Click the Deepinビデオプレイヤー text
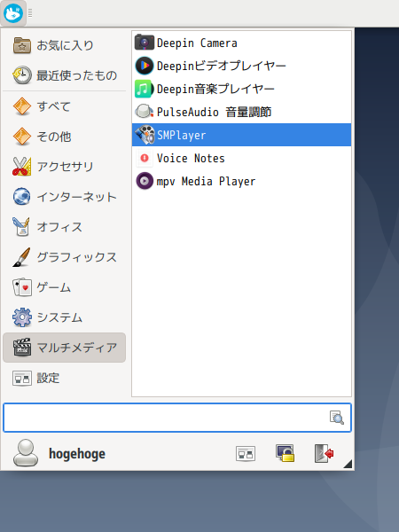The image size is (399, 532). tap(221, 66)
